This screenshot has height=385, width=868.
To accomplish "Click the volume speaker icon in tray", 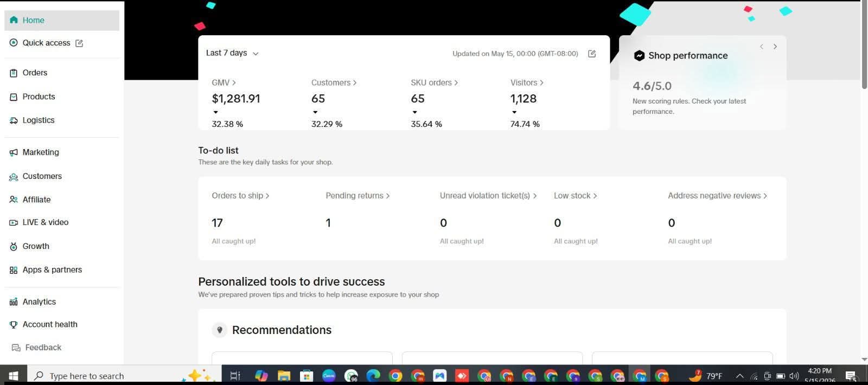I will (794, 376).
